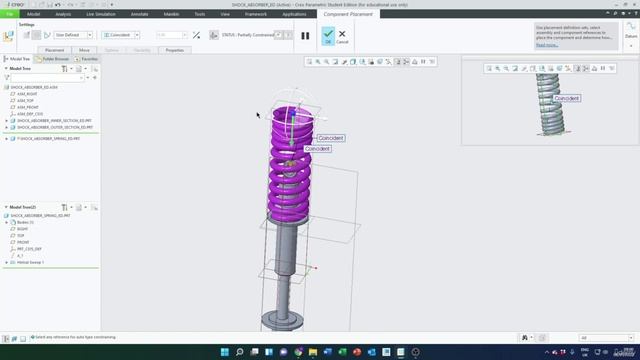Screen dimensions: 640x360
Task: Select the ASM_FRONT datum plane
Action: point(27,107)
